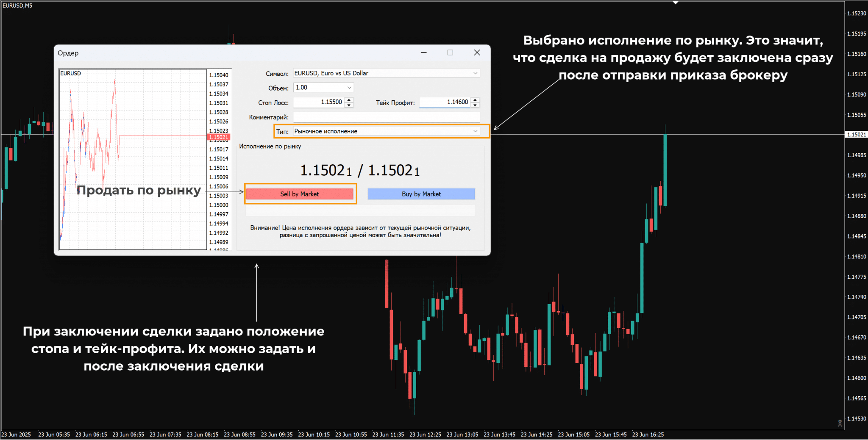The height and width of the screenshot is (440, 868).
Task: Decrease Stop Loss with the down arrow
Action: 349,105
